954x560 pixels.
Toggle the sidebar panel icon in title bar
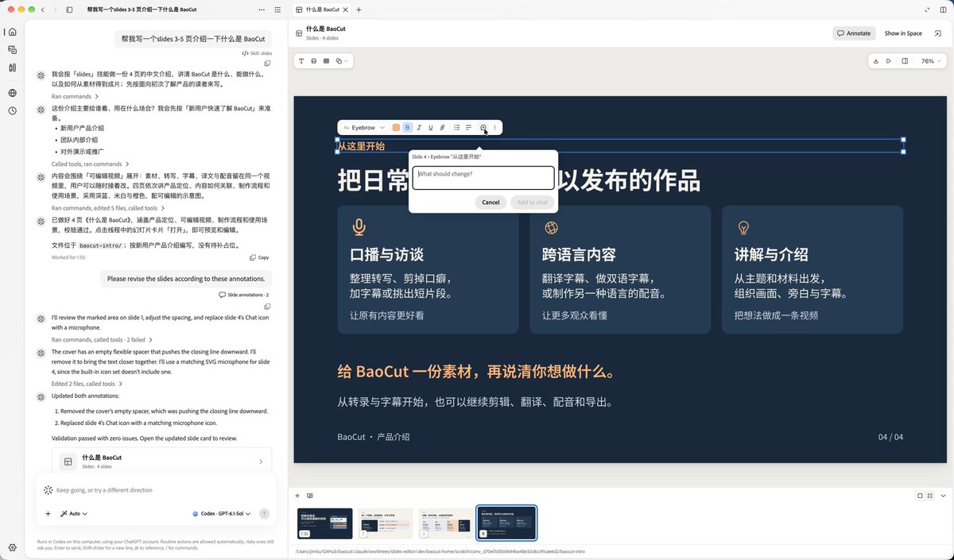click(69, 10)
